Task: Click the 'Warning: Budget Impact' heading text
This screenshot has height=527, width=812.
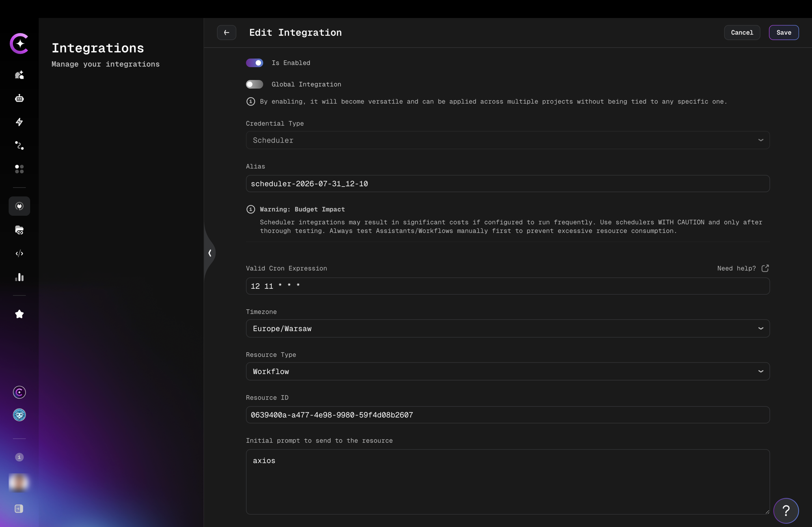Action: pyautogui.click(x=302, y=209)
